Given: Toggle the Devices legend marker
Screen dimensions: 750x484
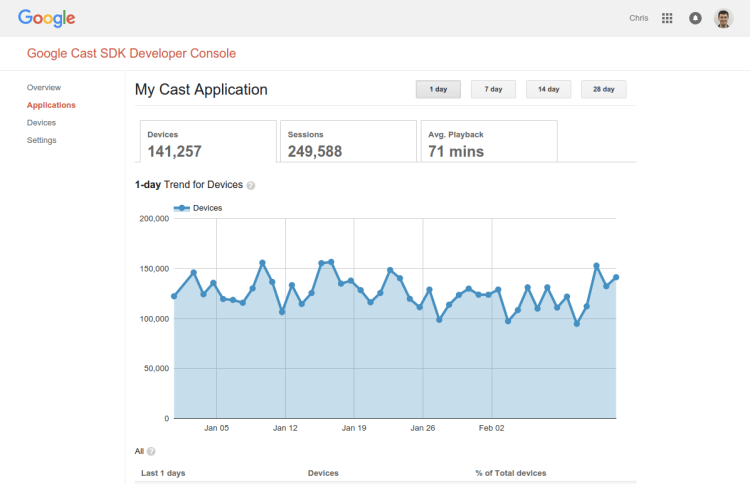Looking at the screenshot, I should pyautogui.click(x=182, y=208).
